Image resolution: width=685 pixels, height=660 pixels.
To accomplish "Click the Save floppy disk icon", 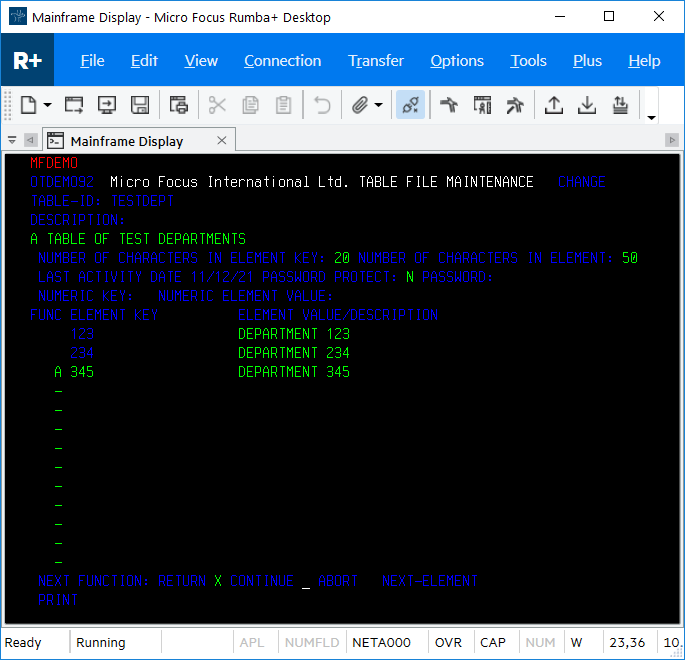I will point(140,105).
